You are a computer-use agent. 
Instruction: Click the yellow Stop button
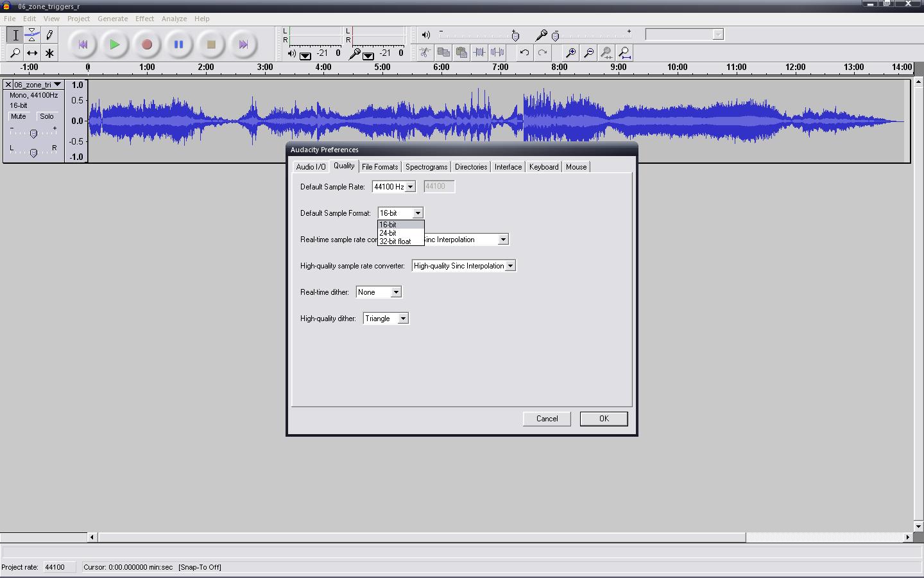211,44
